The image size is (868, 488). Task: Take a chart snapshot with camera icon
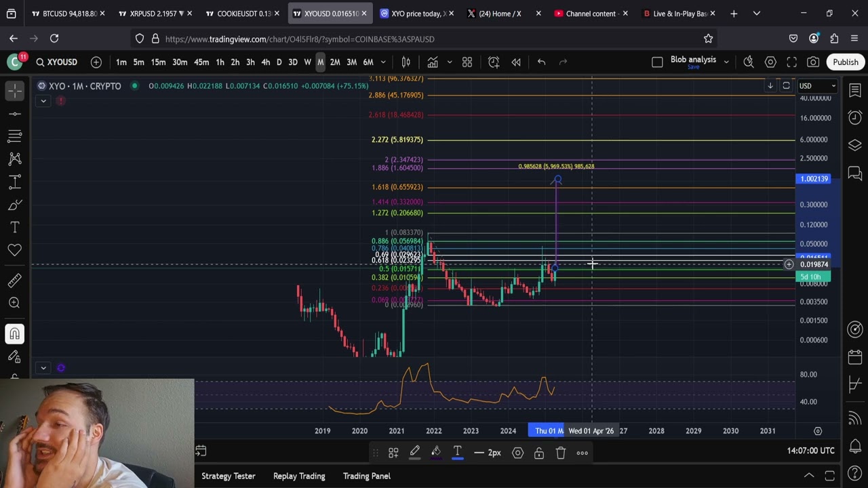[x=813, y=62]
